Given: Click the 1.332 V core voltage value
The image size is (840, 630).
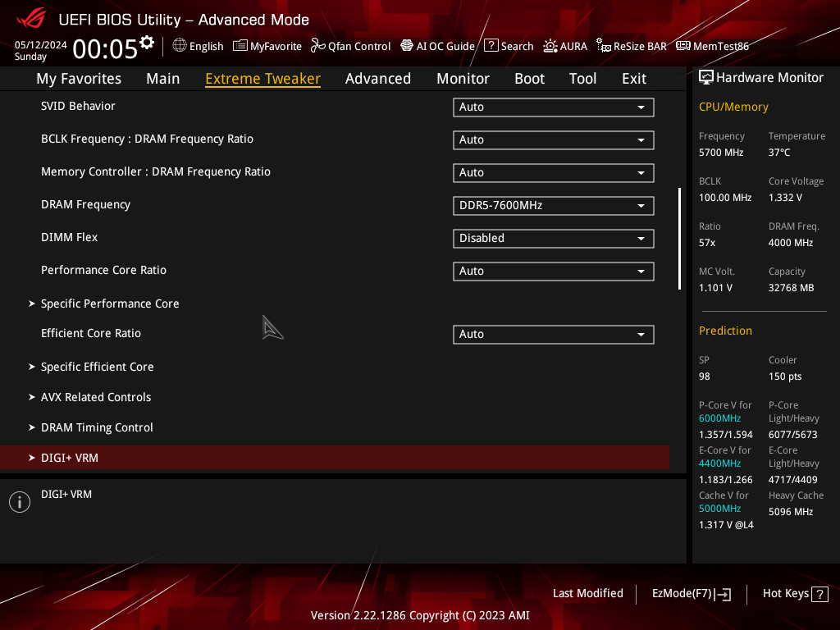Looking at the screenshot, I should (785, 198).
